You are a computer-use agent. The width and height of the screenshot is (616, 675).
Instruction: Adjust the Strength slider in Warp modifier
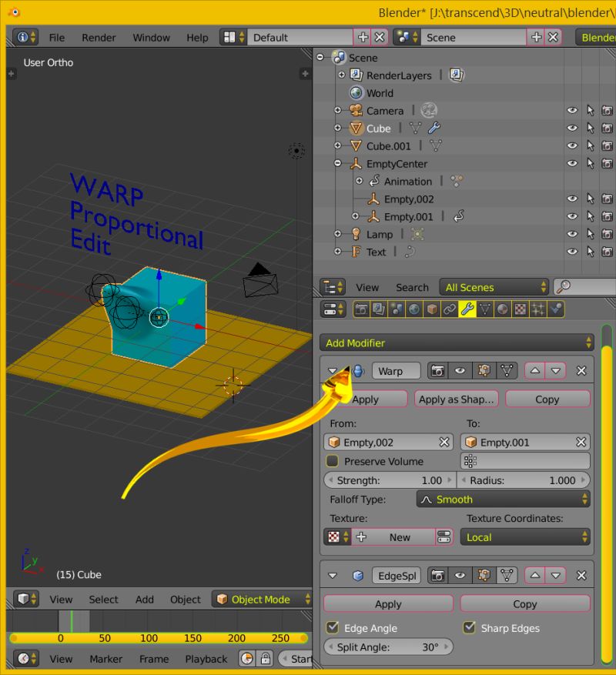click(x=388, y=480)
